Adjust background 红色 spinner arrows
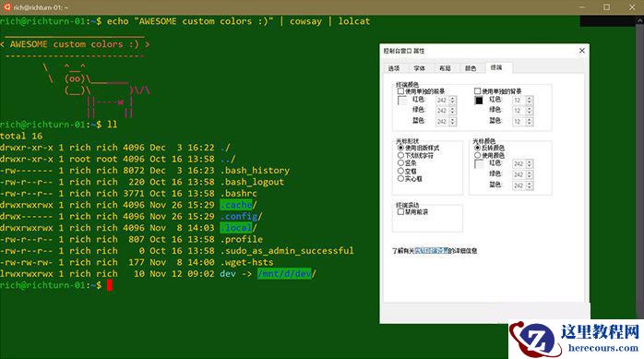 click(530, 101)
